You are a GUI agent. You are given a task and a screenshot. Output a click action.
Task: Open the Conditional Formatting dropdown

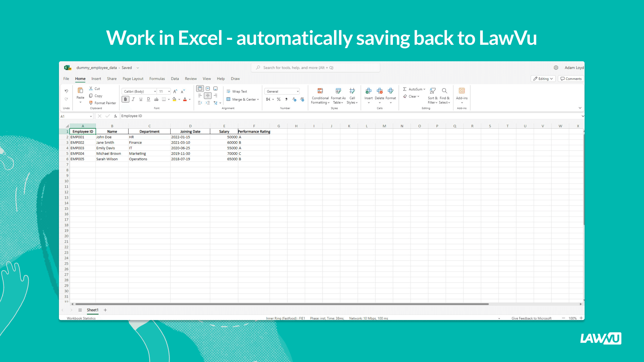click(x=320, y=96)
